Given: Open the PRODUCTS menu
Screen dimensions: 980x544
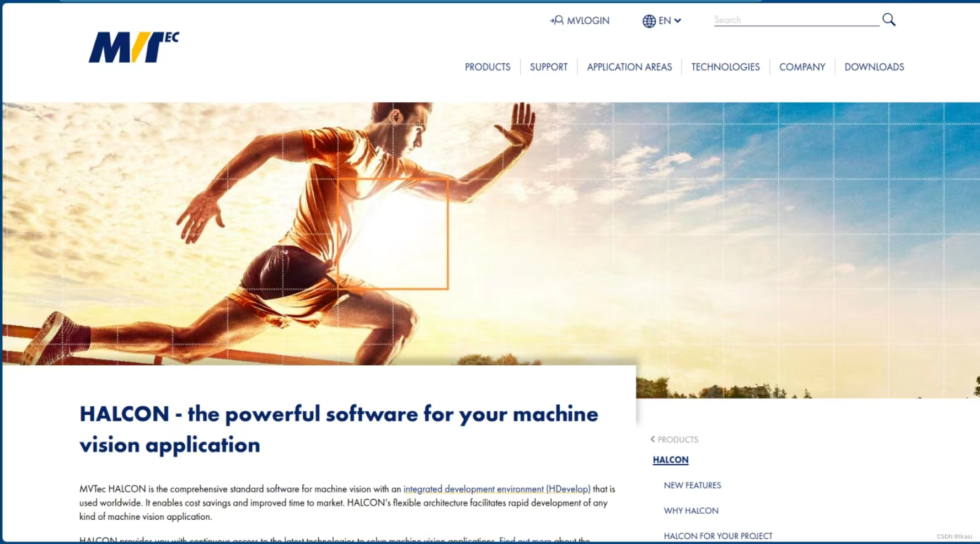Looking at the screenshot, I should [488, 67].
